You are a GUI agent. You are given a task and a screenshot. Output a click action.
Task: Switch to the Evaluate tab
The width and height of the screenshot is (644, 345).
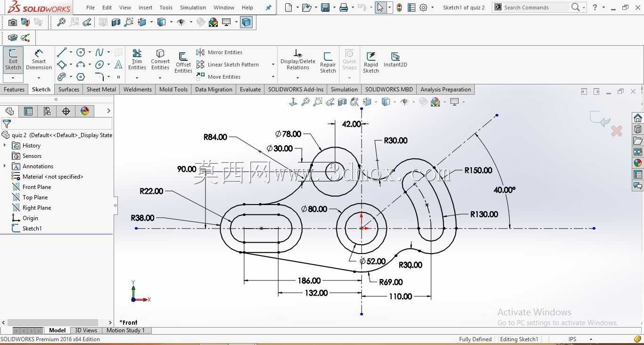coord(250,90)
